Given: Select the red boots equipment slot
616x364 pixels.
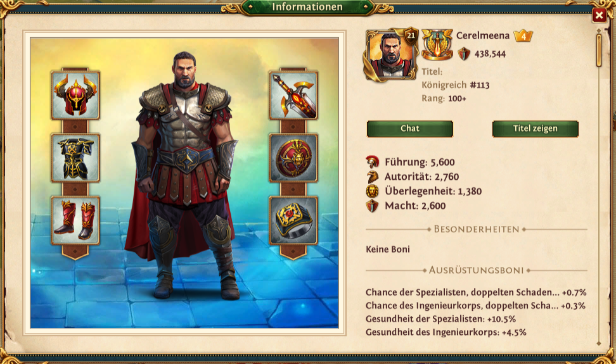Looking at the screenshot, I should click(75, 220).
